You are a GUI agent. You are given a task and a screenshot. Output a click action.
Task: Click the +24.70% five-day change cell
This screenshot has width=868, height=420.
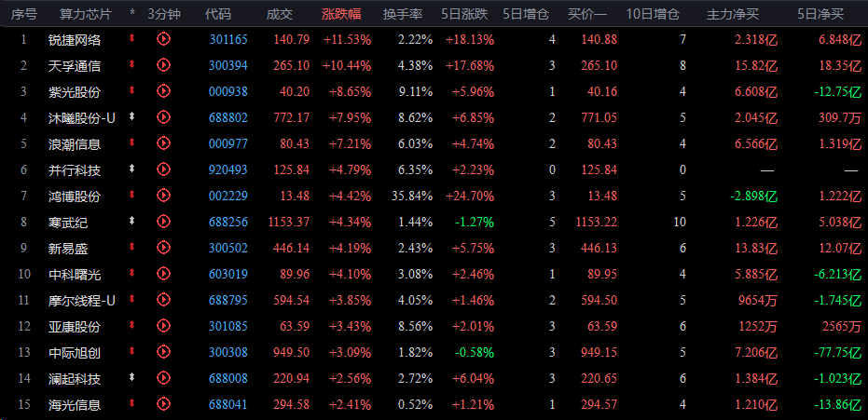pyautogui.click(x=471, y=196)
